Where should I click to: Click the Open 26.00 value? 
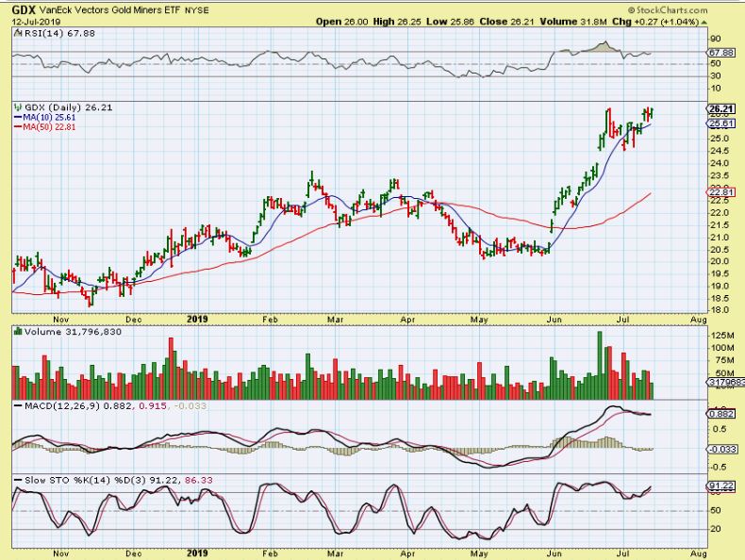(342, 22)
